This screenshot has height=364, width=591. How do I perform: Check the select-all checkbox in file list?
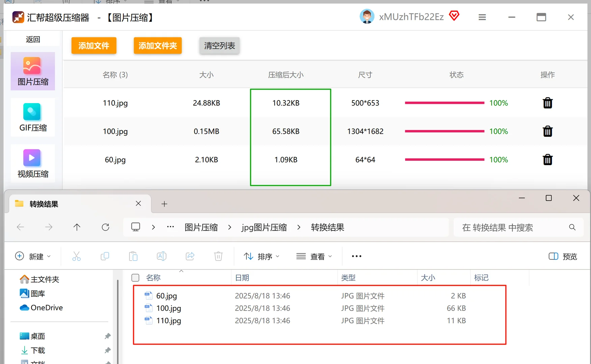(x=135, y=277)
